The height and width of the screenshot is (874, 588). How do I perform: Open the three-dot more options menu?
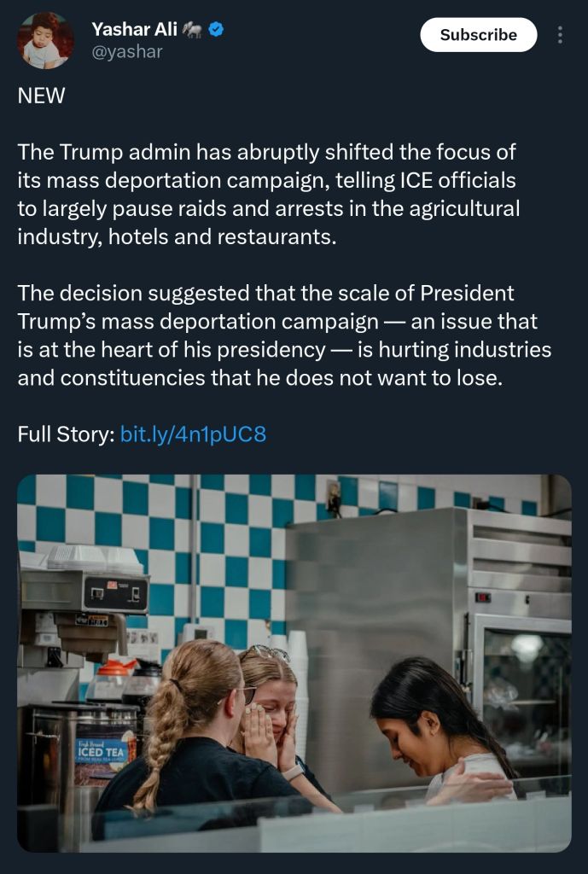click(x=560, y=34)
